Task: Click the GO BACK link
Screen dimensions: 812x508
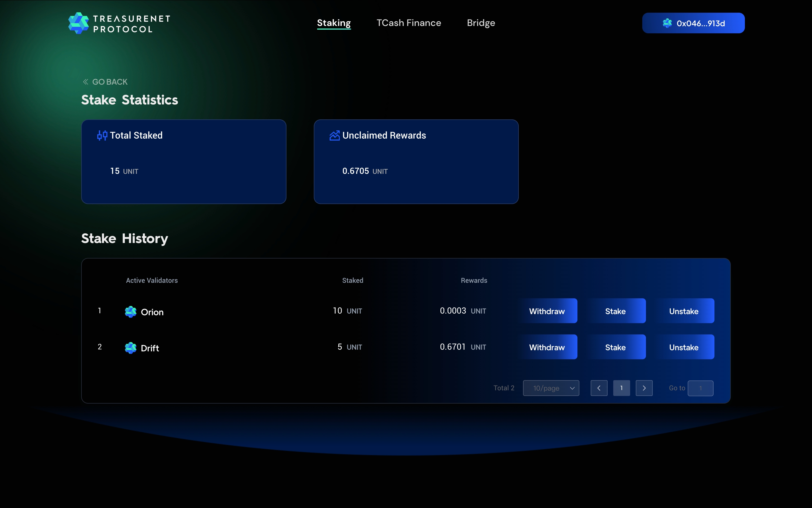Action: (105, 82)
